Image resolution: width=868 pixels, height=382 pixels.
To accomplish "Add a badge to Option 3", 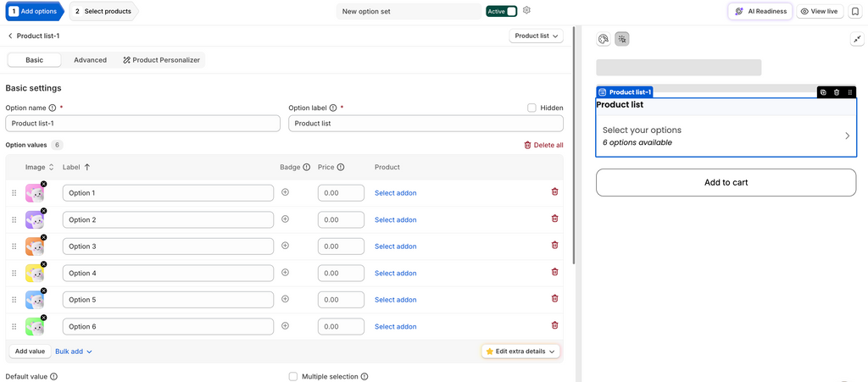I will (285, 246).
